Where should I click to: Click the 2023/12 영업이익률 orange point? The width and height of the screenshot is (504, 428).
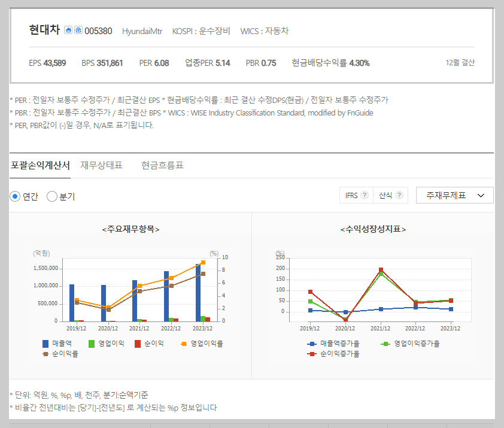pos(203,263)
